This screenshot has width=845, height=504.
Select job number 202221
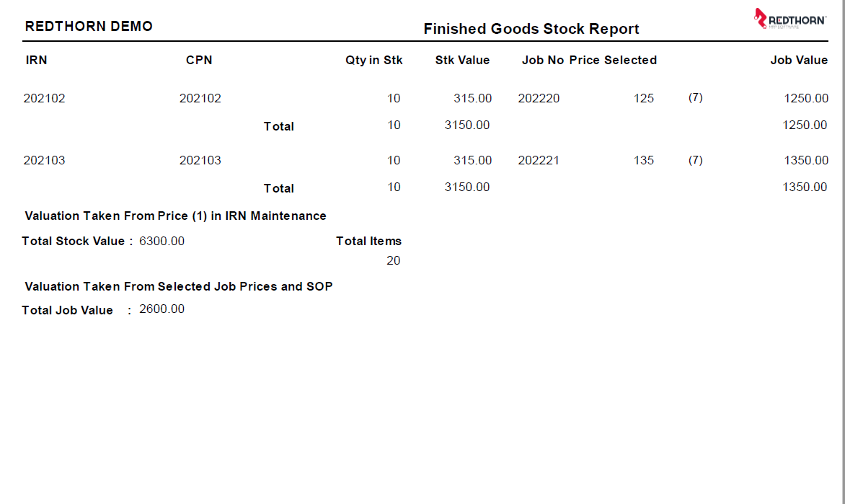[539, 161]
